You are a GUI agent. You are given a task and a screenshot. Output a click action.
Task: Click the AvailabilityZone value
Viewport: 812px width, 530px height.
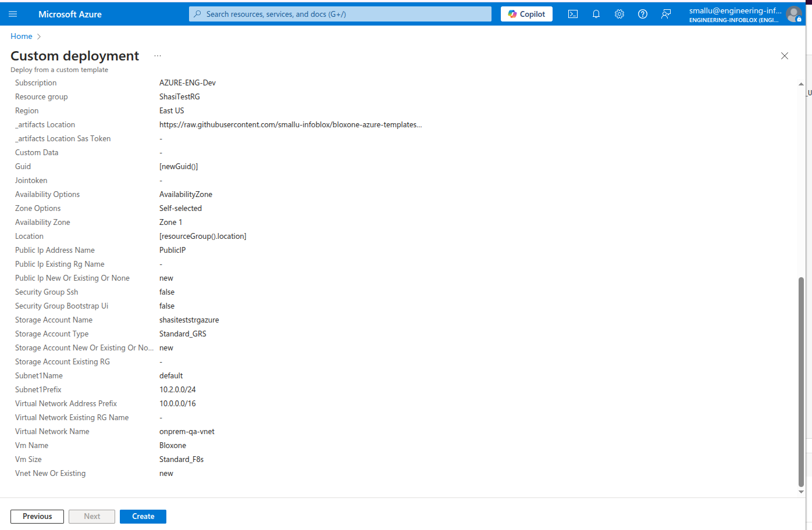(186, 194)
